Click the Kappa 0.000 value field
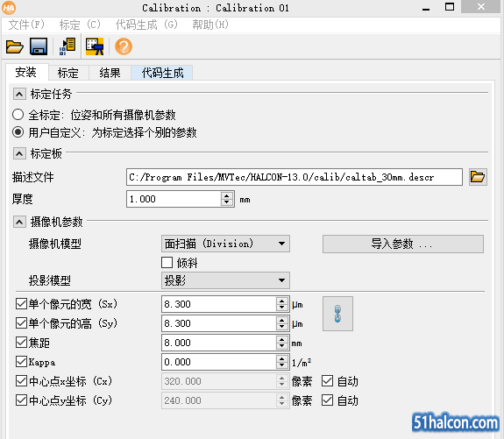The width and height of the screenshot is (504, 439). [x=218, y=362]
